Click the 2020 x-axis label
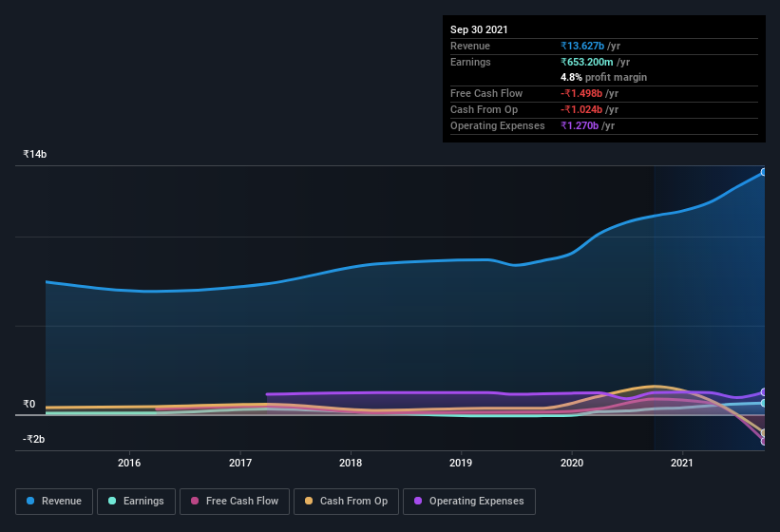This screenshot has height=532, width=780. [572, 463]
